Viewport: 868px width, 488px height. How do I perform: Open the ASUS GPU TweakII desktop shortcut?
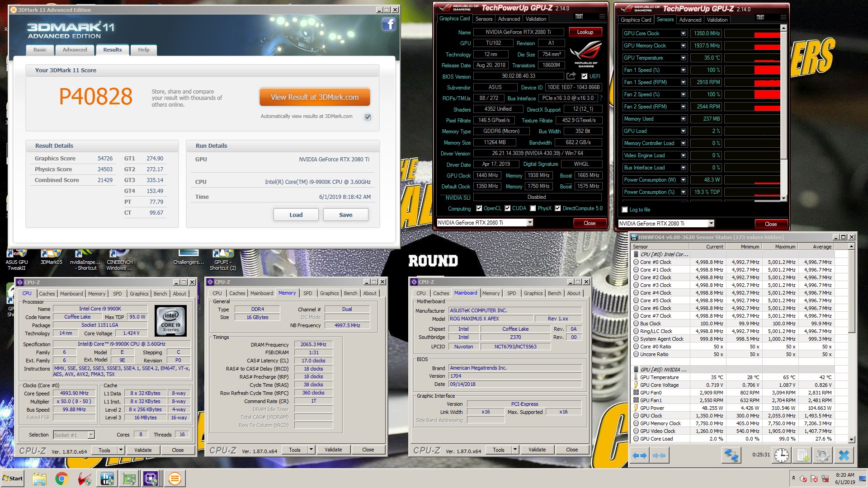[x=17, y=259]
